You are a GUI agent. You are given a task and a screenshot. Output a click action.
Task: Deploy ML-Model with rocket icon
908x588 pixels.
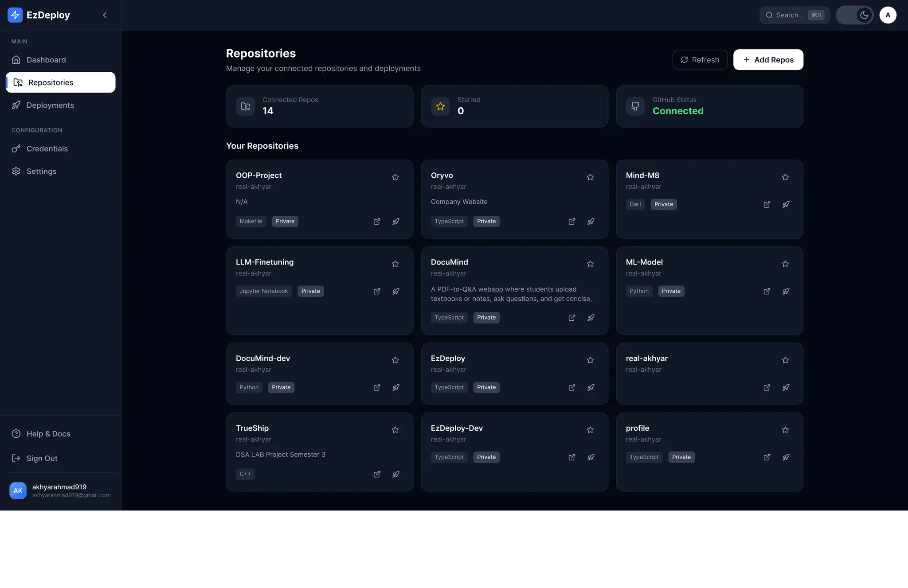tap(786, 291)
